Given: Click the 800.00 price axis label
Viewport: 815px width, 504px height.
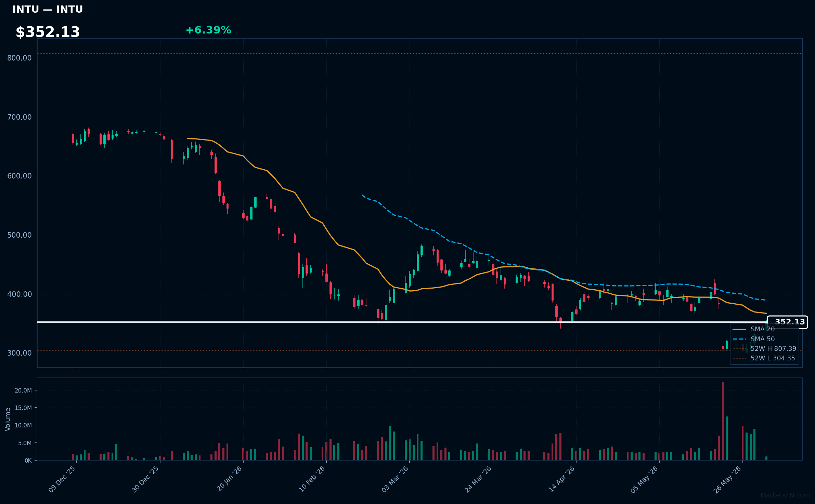Looking at the screenshot, I should pyautogui.click(x=20, y=58).
